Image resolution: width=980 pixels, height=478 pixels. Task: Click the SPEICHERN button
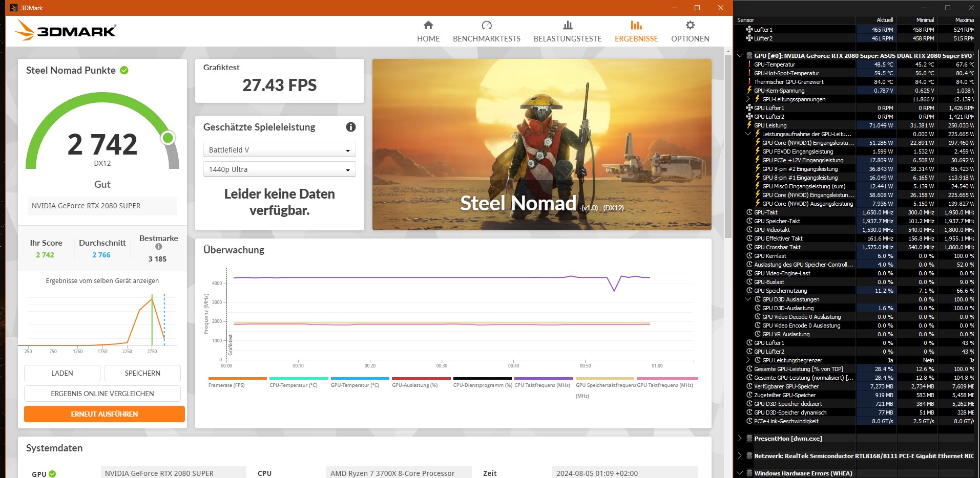click(x=142, y=373)
